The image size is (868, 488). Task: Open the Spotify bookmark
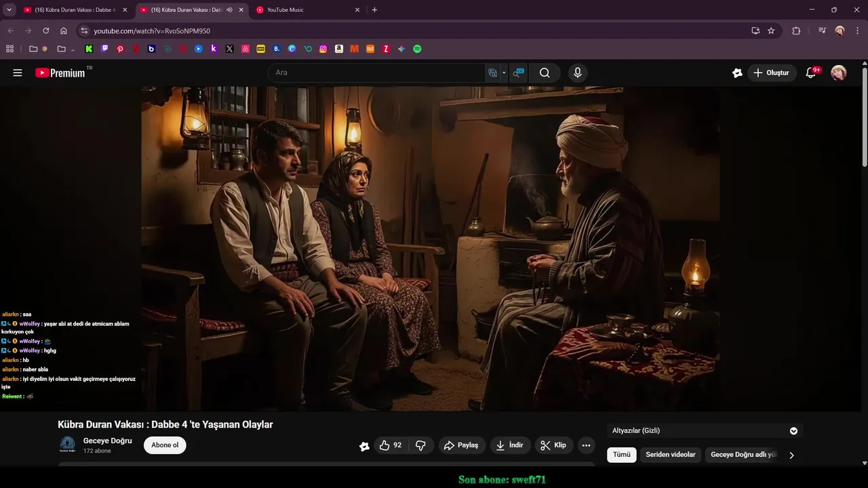417,49
